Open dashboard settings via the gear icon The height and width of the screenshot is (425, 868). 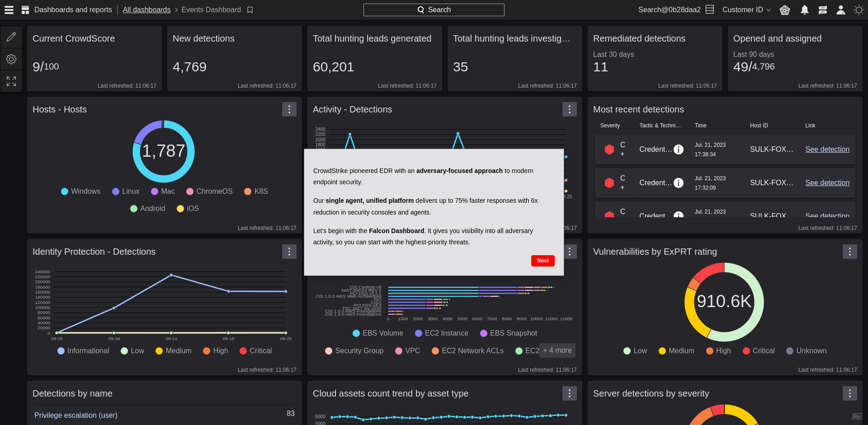[x=11, y=59]
